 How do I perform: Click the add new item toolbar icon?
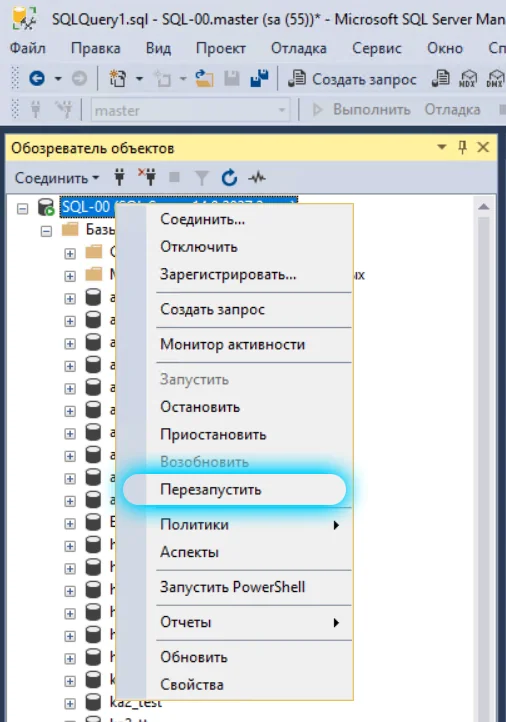[163, 79]
